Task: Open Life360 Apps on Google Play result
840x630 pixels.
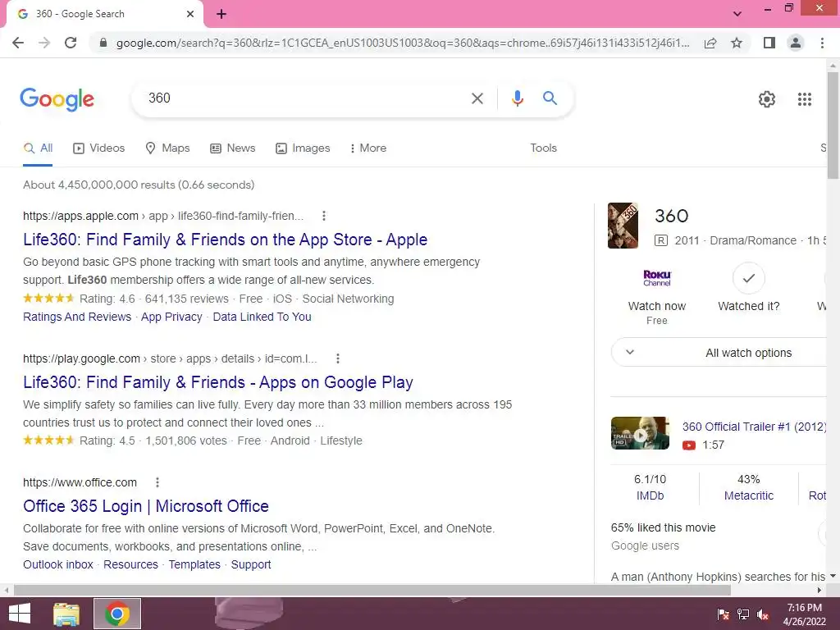Action: (x=218, y=382)
